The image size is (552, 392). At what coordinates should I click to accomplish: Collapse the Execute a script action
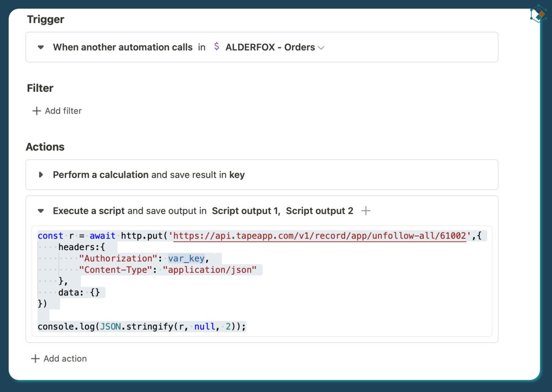[41, 211]
